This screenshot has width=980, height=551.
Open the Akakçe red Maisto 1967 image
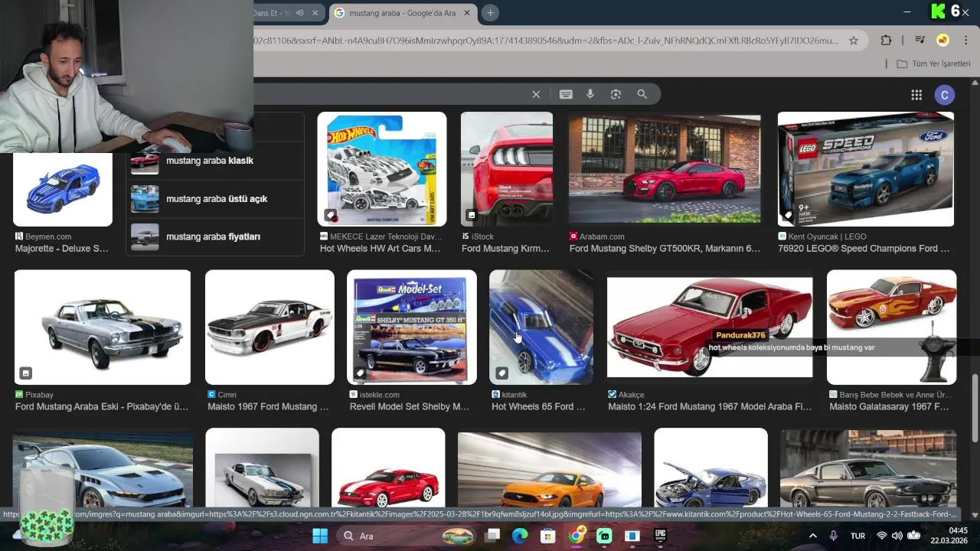tap(710, 327)
